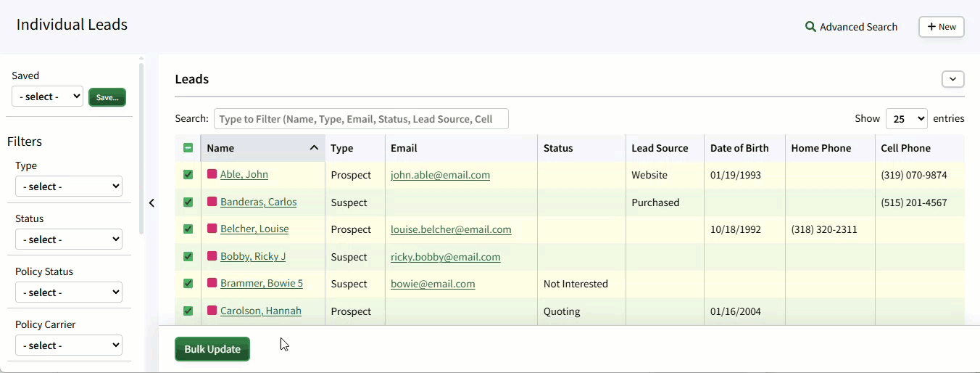
Task: Click the (319) 070-9874 cell phone
Action: (x=914, y=175)
